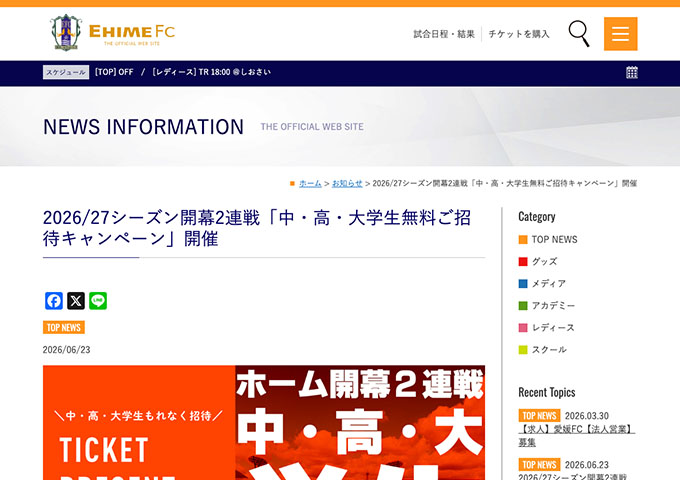The image size is (680, 480).
Task: Click TOP NEWS badge dated 2026.06.23 in sidebar
Action: pyautogui.click(x=539, y=464)
